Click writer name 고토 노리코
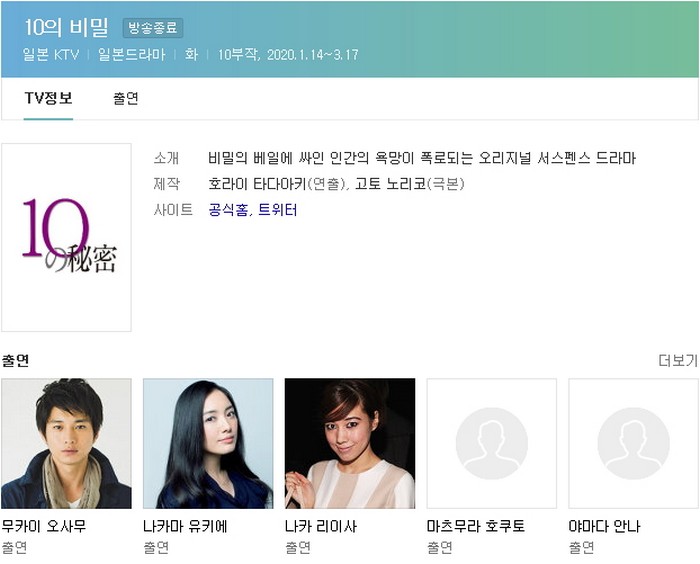This screenshot has height=564, width=700. pos(391,184)
